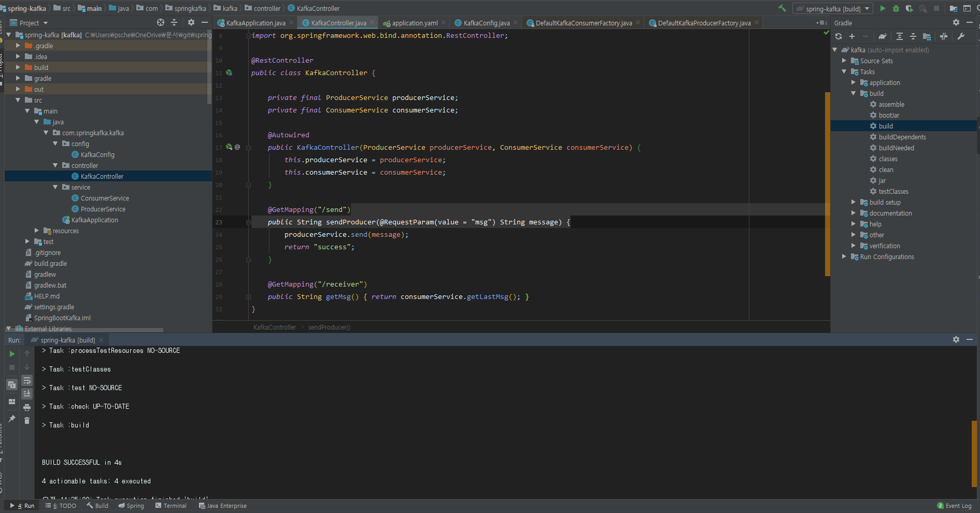
Task: Open Project panel settings gear
Action: click(x=191, y=22)
